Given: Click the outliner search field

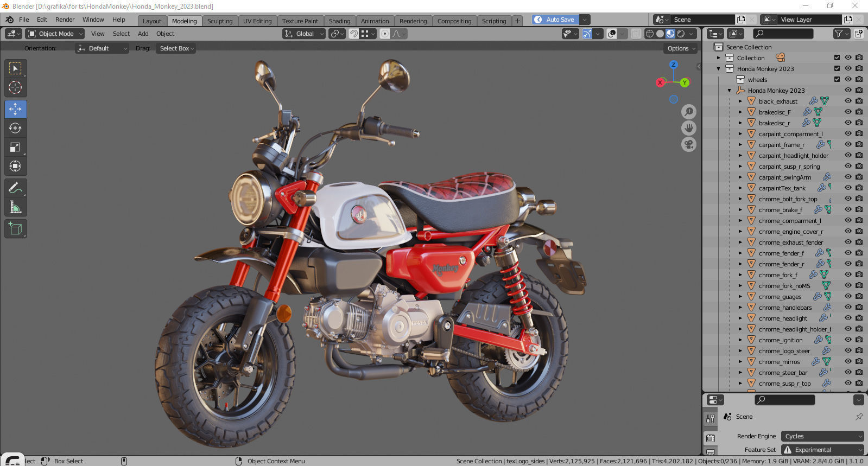Looking at the screenshot, I should pos(783,34).
